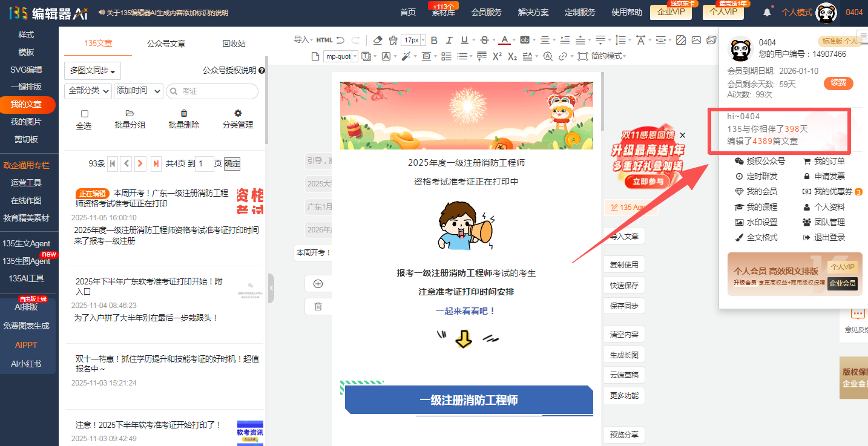Click the plus icon beside the editor

pos(318,284)
